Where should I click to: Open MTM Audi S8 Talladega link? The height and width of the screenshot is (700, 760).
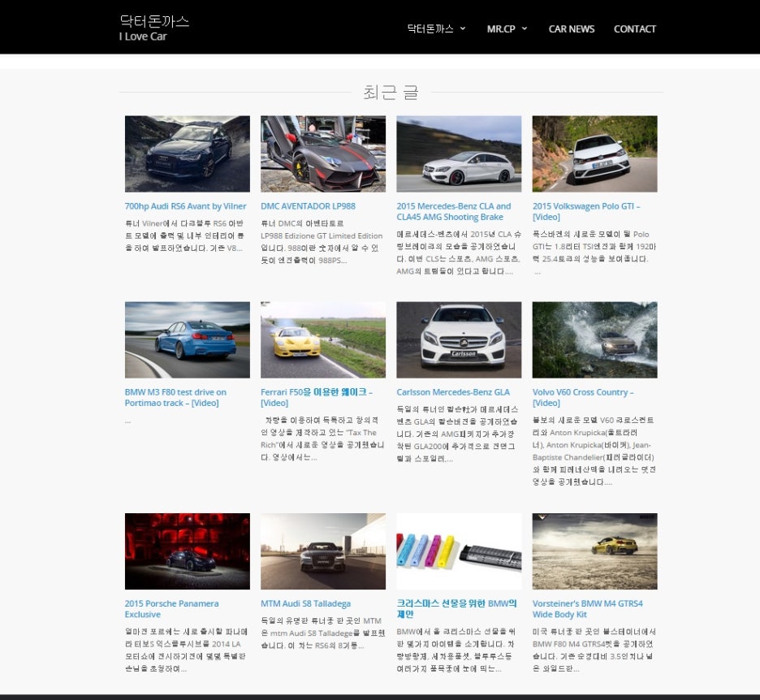[306, 603]
